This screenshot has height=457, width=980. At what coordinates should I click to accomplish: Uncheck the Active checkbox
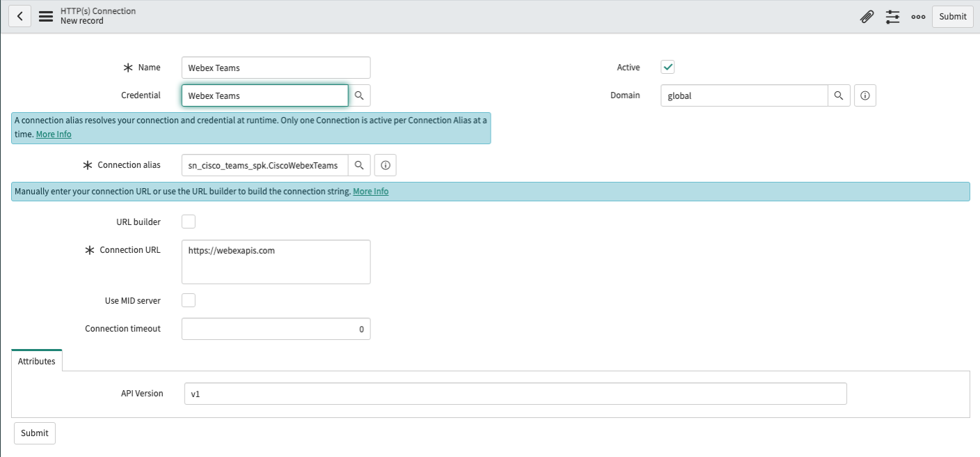(x=667, y=67)
